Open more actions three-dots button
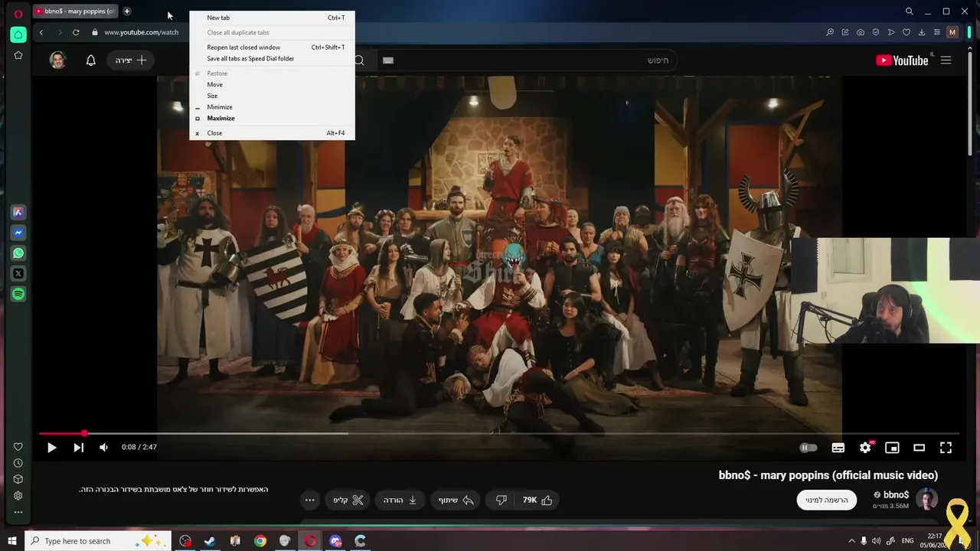 coord(309,500)
